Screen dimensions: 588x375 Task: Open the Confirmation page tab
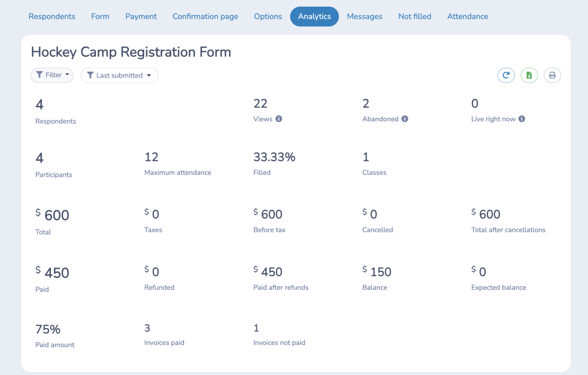point(205,16)
